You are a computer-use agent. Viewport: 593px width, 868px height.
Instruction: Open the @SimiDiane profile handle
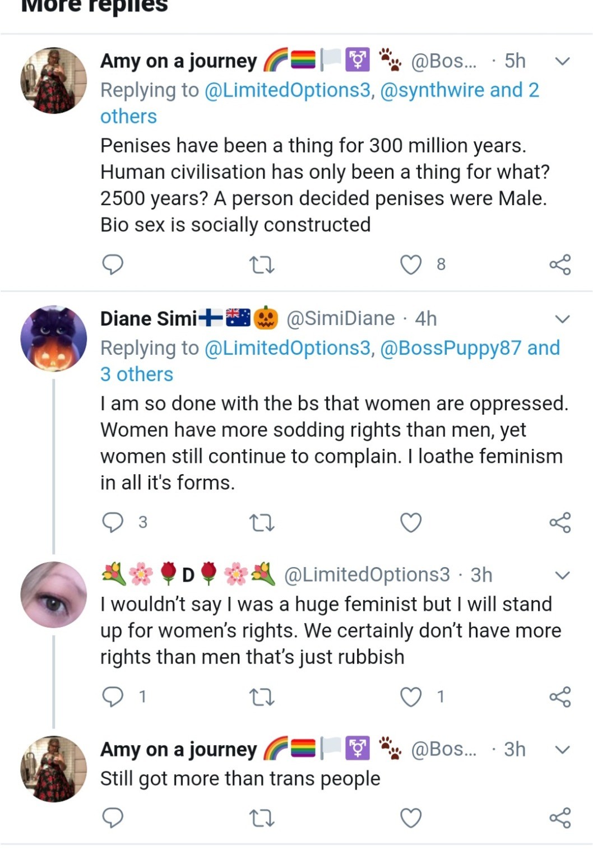(341, 319)
